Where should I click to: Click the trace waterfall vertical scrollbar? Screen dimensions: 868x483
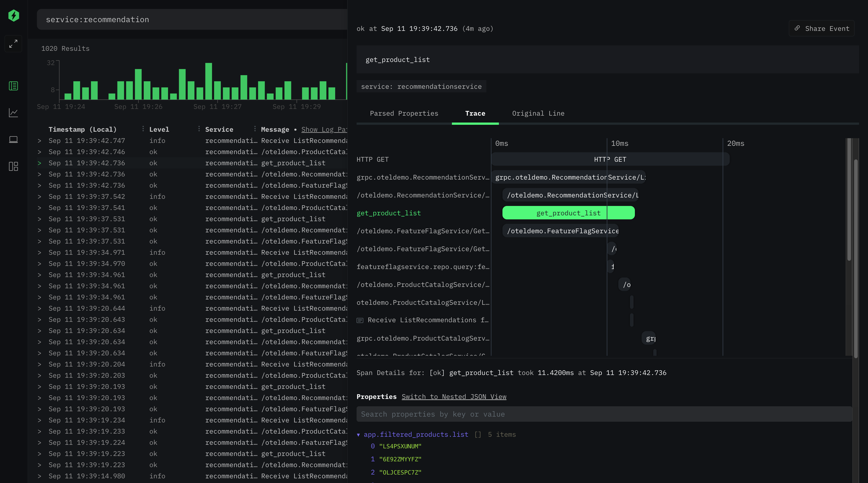(849, 199)
